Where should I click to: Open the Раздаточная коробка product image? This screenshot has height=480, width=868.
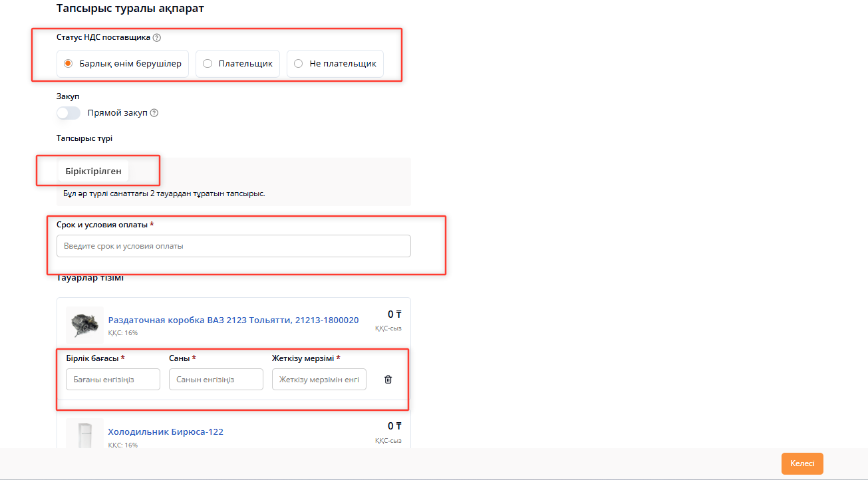tap(84, 324)
